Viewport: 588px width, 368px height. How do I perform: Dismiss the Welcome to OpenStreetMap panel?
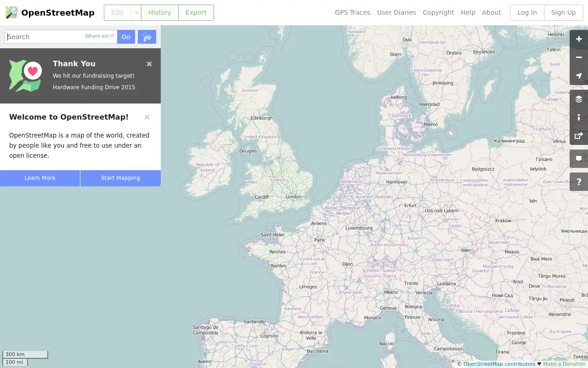coord(147,117)
